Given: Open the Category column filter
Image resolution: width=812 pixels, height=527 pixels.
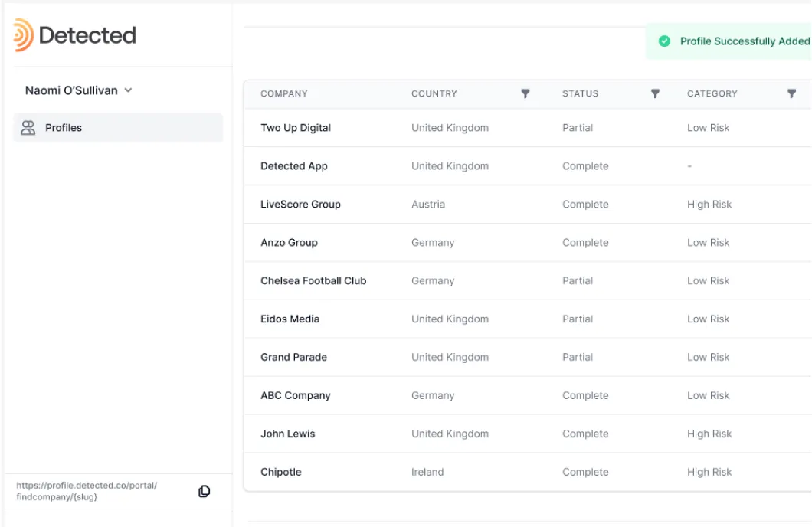Looking at the screenshot, I should tap(791, 93).
